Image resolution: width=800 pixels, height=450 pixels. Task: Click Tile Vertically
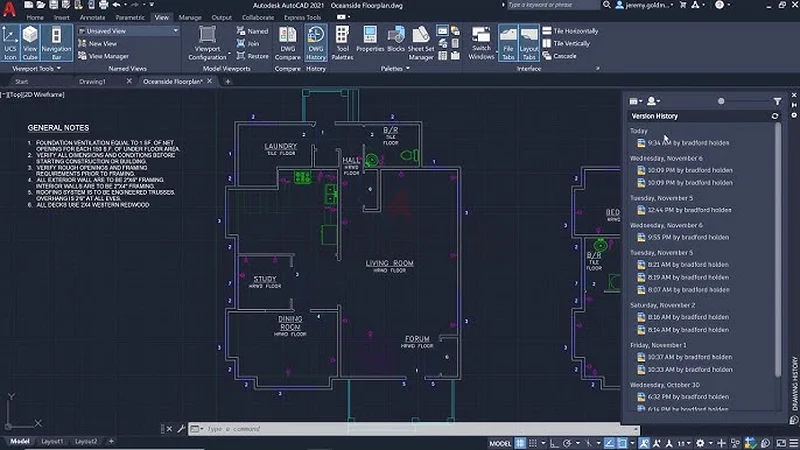[x=566, y=43]
